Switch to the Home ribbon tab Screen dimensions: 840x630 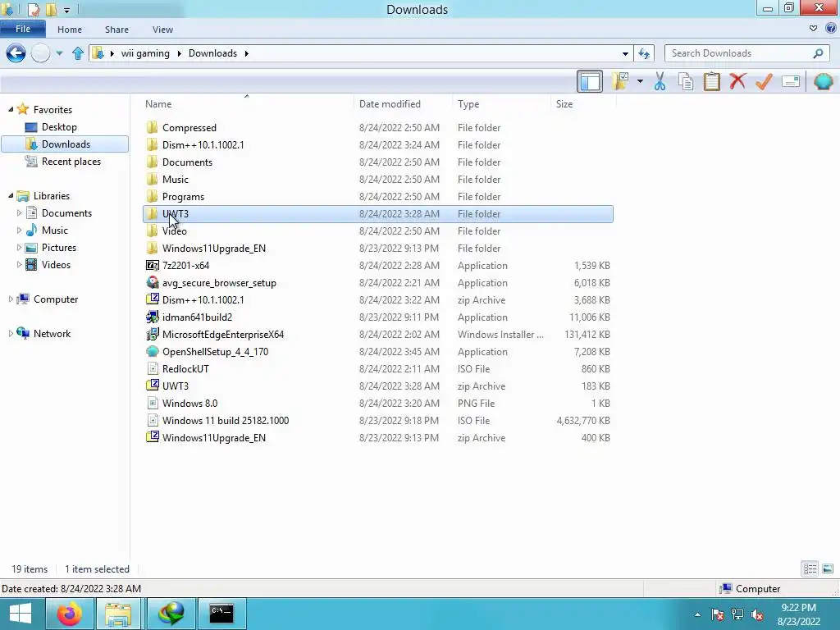(70, 30)
